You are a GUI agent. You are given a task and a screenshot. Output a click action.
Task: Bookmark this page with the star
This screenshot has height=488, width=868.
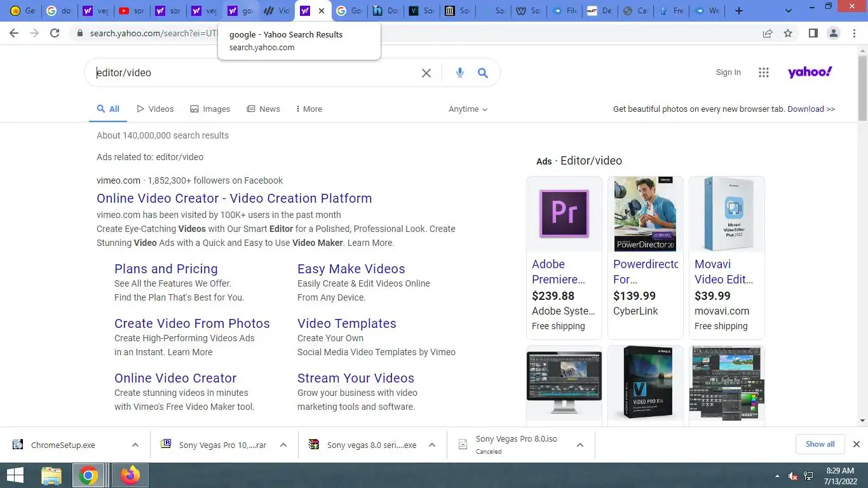click(x=788, y=33)
